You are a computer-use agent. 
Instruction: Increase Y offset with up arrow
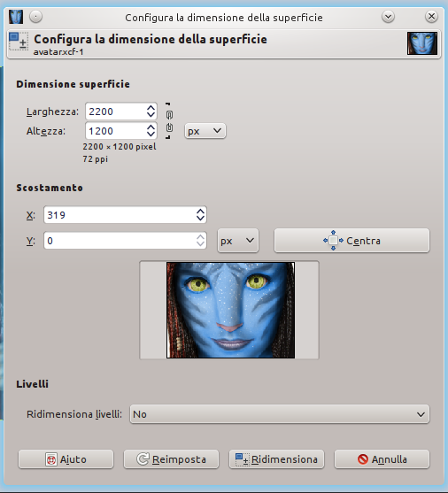200,236
